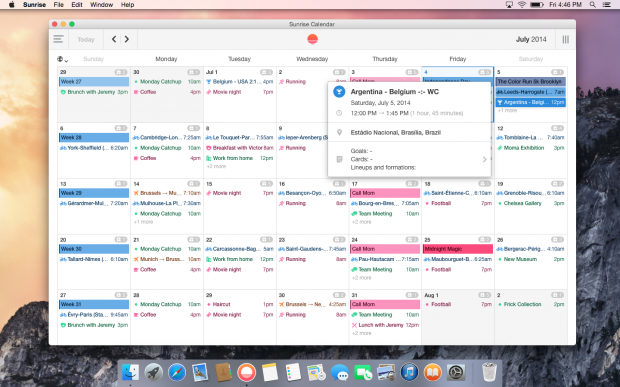Open the Window menu

(x=102, y=5)
